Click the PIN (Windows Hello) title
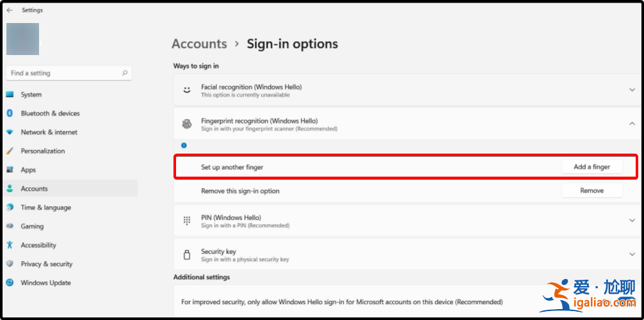644x320 pixels. (x=231, y=218)
